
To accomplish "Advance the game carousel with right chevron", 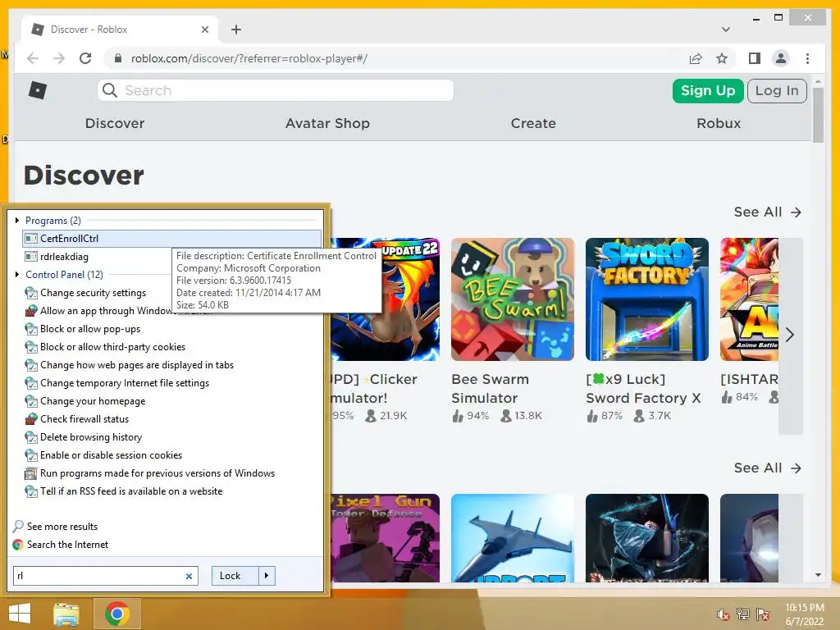I will [x=790, y=336].
